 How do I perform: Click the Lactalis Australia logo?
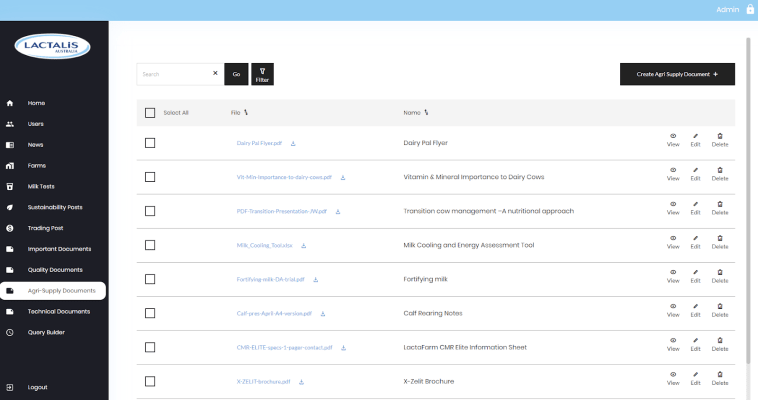pos(52,46)
